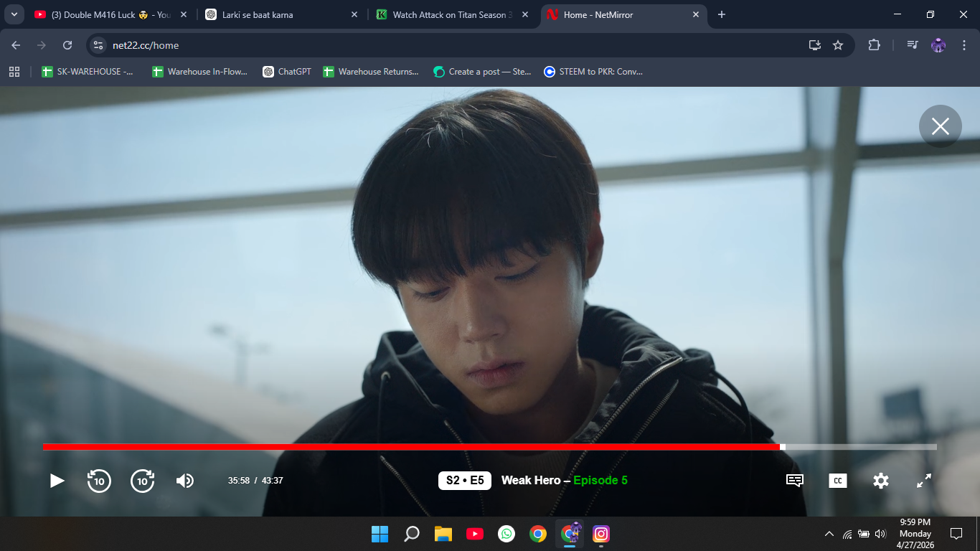This screenshot has height=551, width=980.
Task: Seek to the unplayed grey part of progress bar
Action: pyautogui.click(x=861, y=447)
